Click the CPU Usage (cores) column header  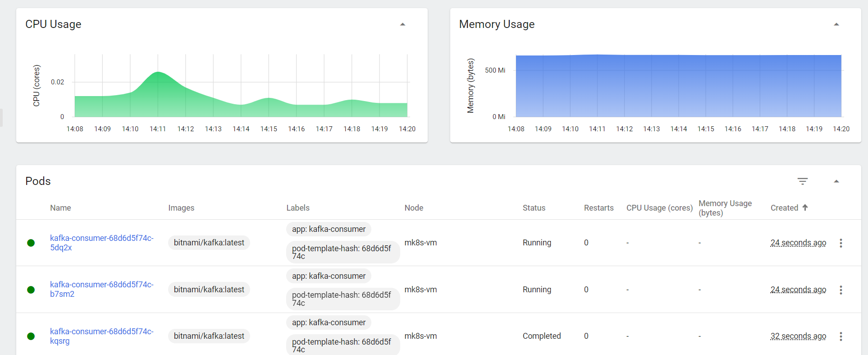coord(659,208)
